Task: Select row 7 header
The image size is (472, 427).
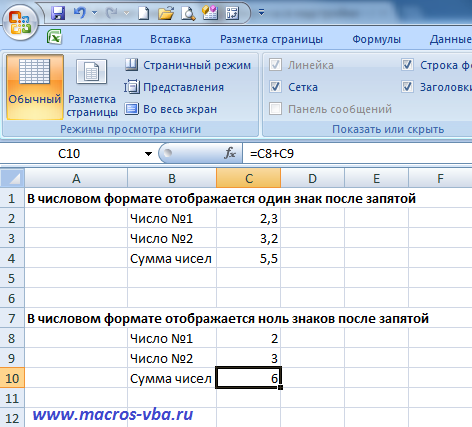Action: [x=12, y=319]
